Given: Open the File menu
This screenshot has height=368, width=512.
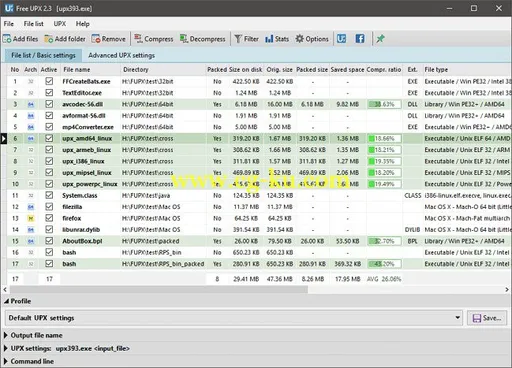Looking at the screenshot, I should tap(9, 24).
